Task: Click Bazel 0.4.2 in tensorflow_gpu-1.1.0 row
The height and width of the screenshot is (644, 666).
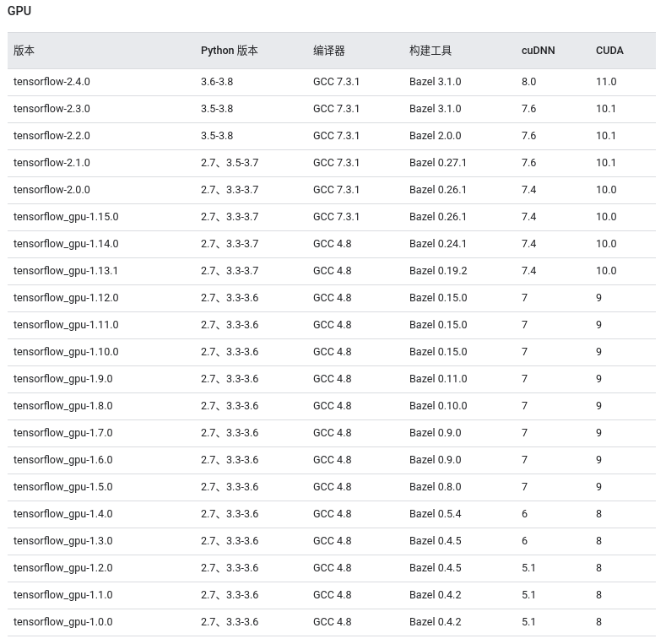Action: 436,595
